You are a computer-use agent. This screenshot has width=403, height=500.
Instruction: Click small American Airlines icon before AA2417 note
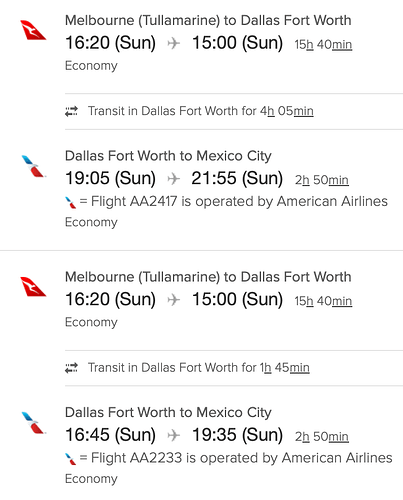pyautogui.click(x=70, y=202)
